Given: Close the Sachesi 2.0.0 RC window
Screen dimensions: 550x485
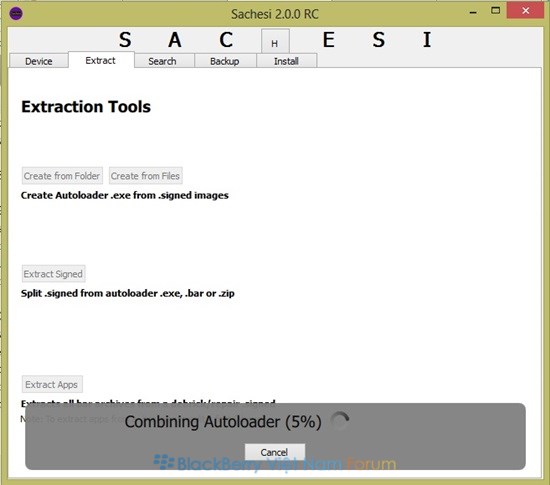Looking at the screenshot, I should (525, 11).
